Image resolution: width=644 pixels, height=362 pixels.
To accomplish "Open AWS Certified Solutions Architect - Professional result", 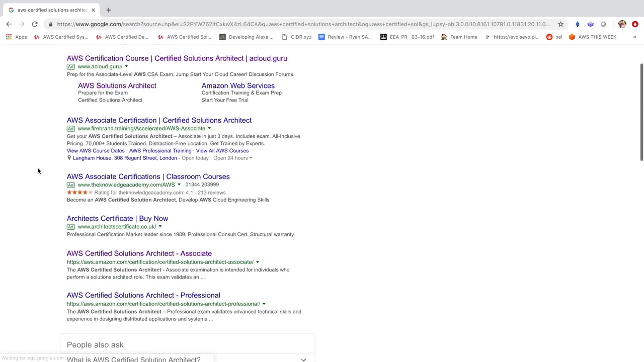I will (143, 295).
